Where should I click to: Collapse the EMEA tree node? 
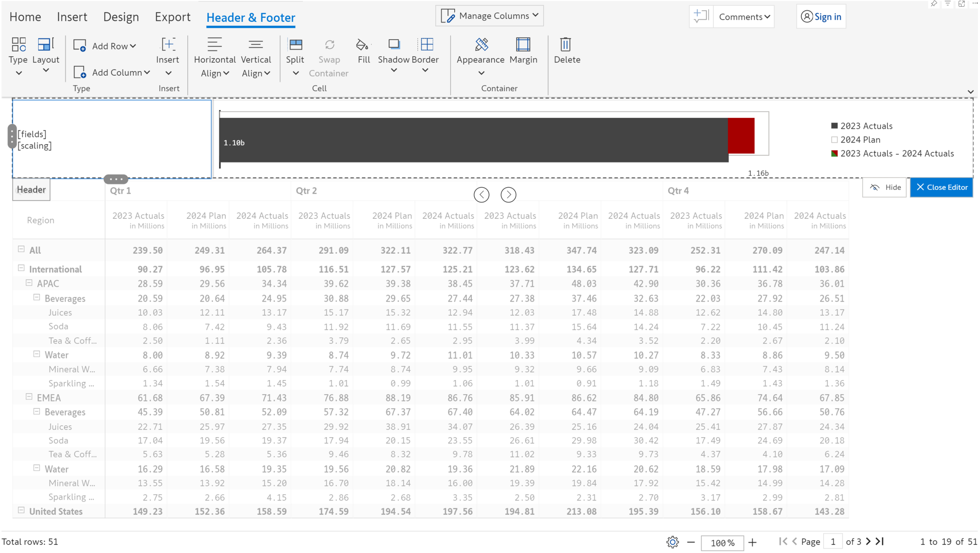[x=29, y=397]
